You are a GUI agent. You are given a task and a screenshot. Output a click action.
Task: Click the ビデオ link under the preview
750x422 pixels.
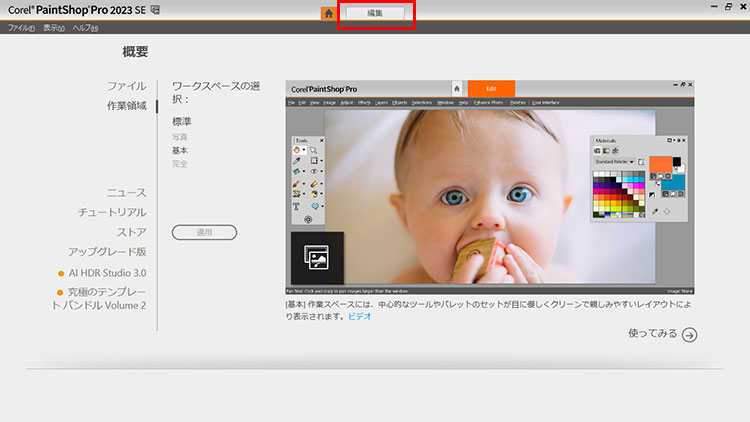pos(359,316)
